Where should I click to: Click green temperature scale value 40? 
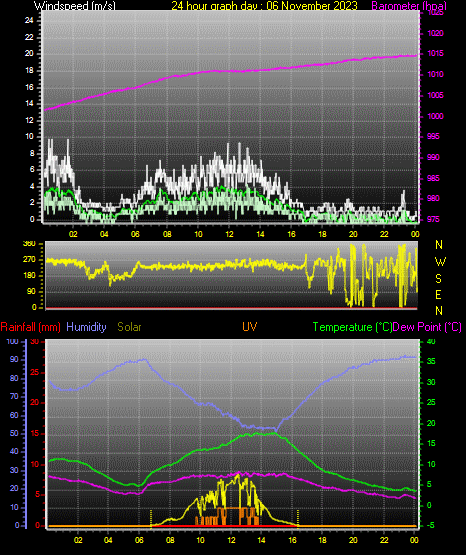[x=431, y=342]
